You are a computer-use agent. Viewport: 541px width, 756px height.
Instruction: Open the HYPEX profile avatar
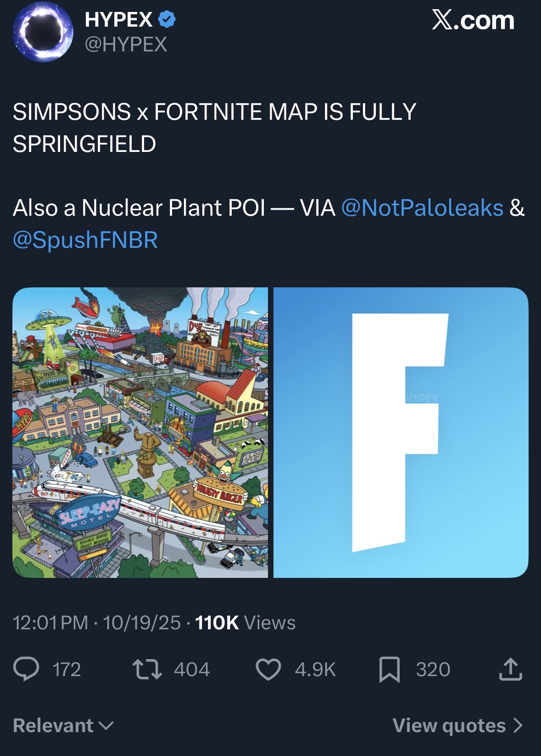coord(43,32)
